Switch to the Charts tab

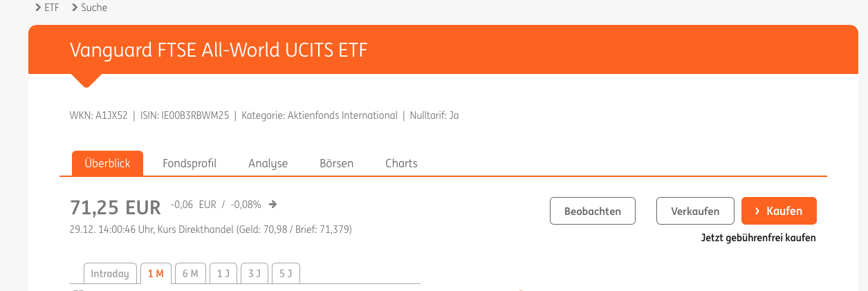point(401,164)
